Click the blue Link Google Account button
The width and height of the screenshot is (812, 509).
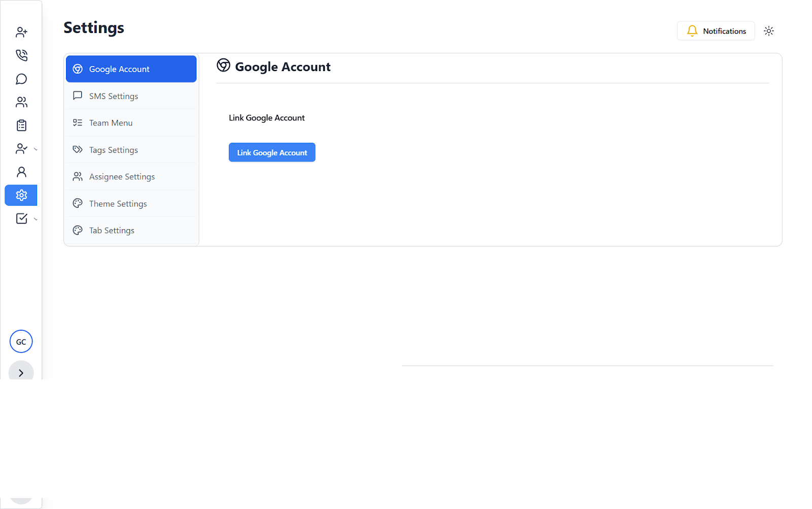[x=272, y=152]
